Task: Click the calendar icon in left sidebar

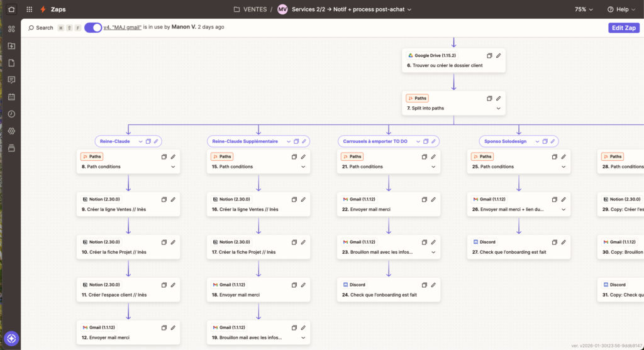Action: point(11,97)
